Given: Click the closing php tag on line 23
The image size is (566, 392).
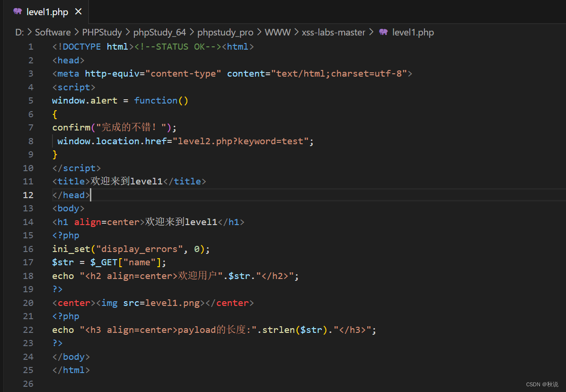Looking at the screenshot, I should click(57, 343).
